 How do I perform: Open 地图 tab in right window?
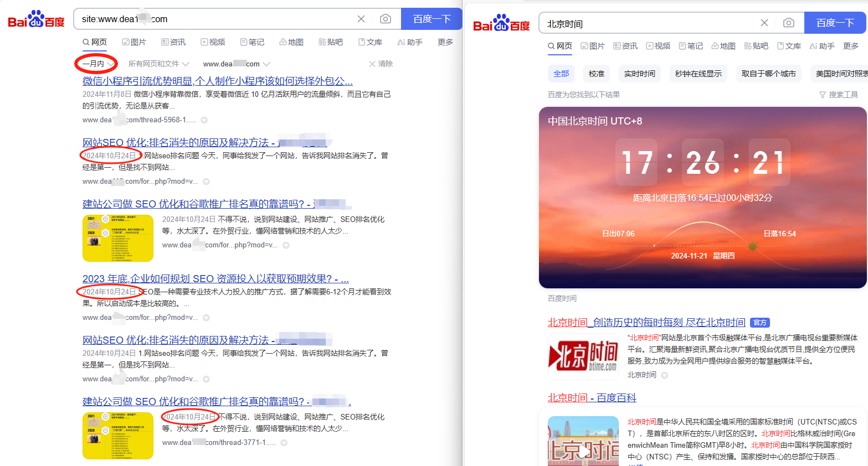[723, 46]
